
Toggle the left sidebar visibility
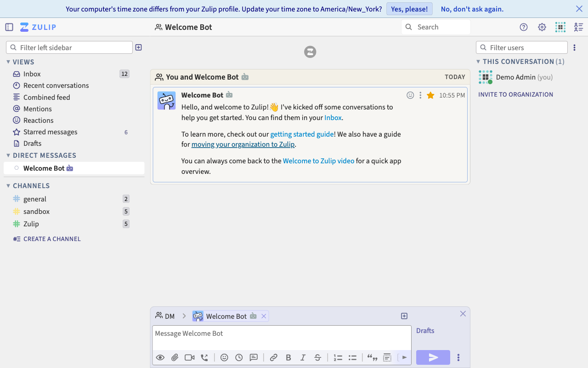[9, 27]
